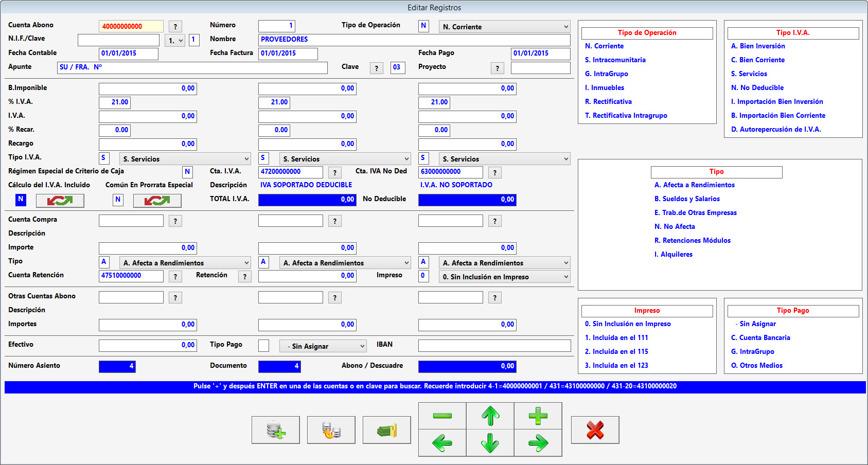Select 'B. Sueldos y Salarios' in Tipo list
The width and height of the screenshot is (868, 465).
pyautogui.click(x=687, y=199)
